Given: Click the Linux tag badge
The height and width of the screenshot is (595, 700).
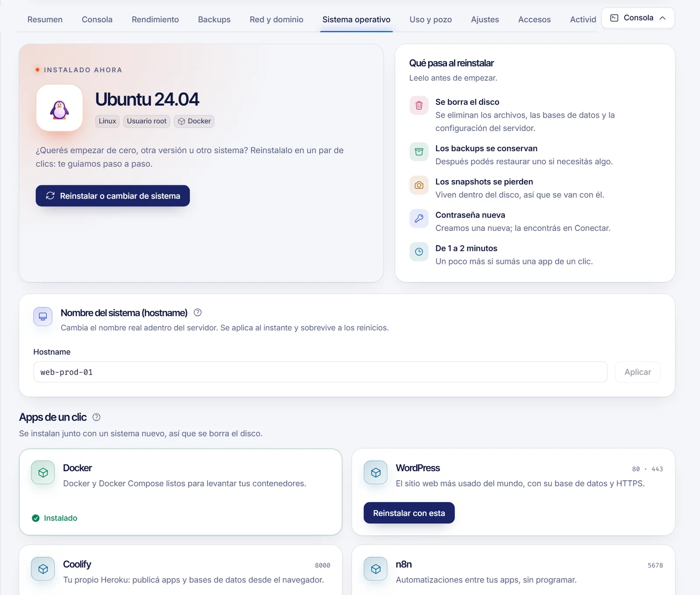Looking at the screenshot, I should click(x=107, y=121).
